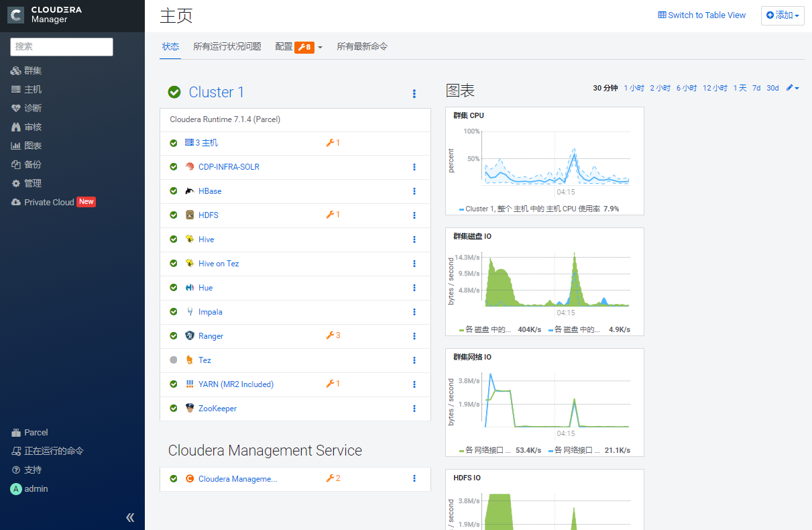The image size is (812, 530).
Task: Switch to 所有最新命令 tab
Action: point(362,47)
